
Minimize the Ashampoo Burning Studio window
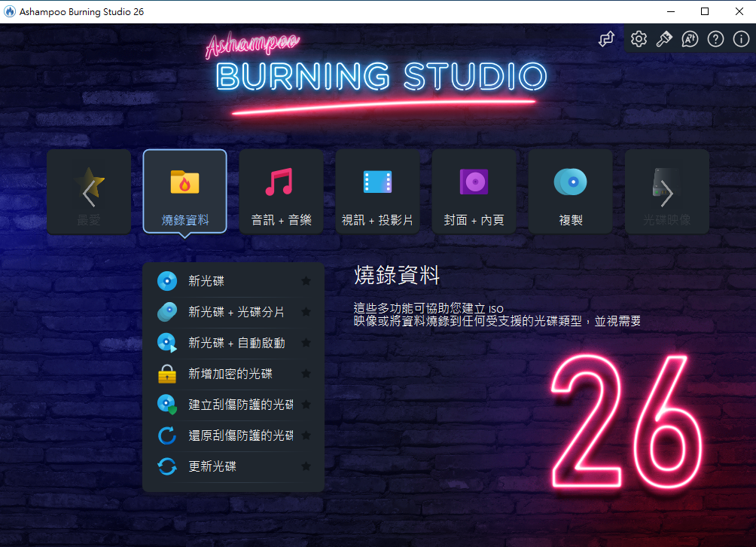pos(671,11)
